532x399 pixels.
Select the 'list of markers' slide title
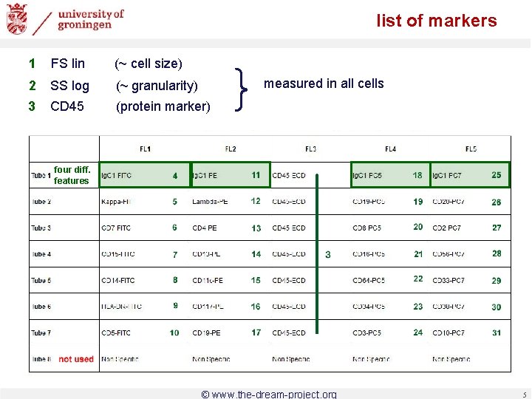[x=437, y=21]
